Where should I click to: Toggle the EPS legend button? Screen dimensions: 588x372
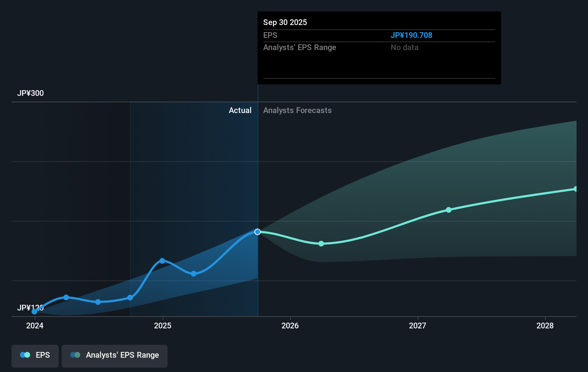[35, 356]
